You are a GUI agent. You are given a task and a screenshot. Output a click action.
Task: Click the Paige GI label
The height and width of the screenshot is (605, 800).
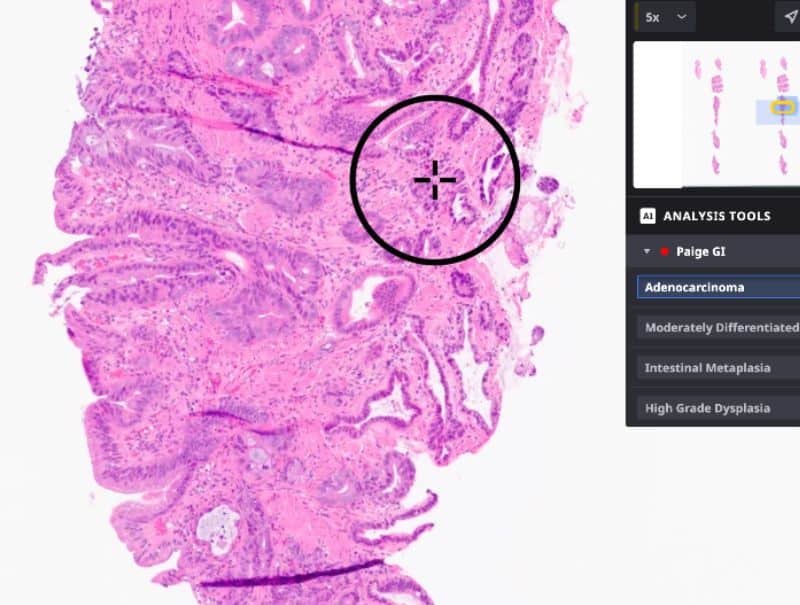tap(700, 251)
